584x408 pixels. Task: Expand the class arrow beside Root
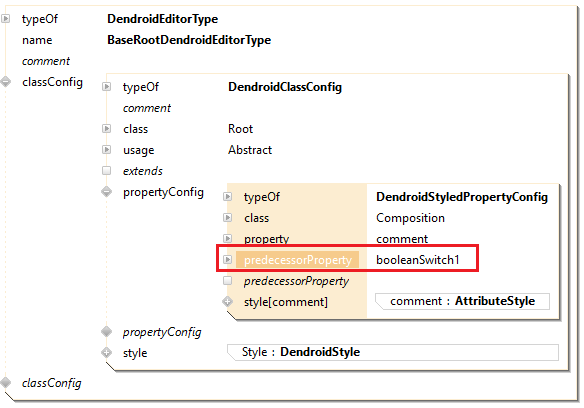pos(107,129)
